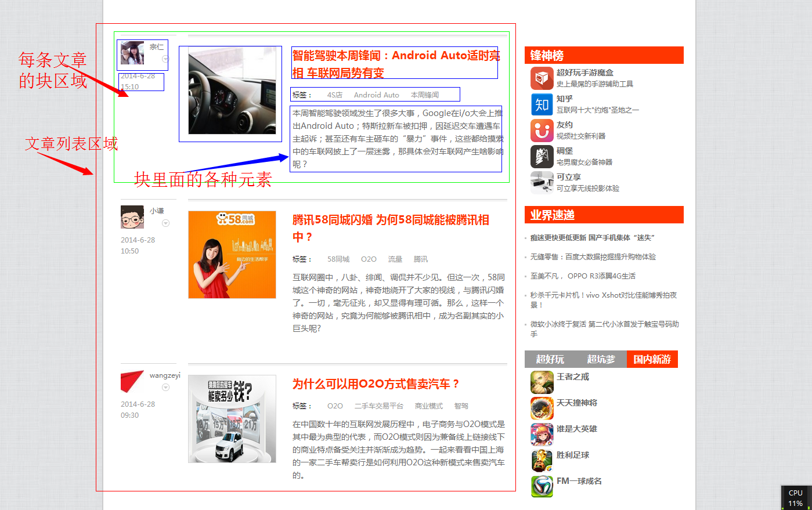Expand the dropdown arrow under author 宗仁
This screenshot has width=812, height=510.
(x=165, y=59)
